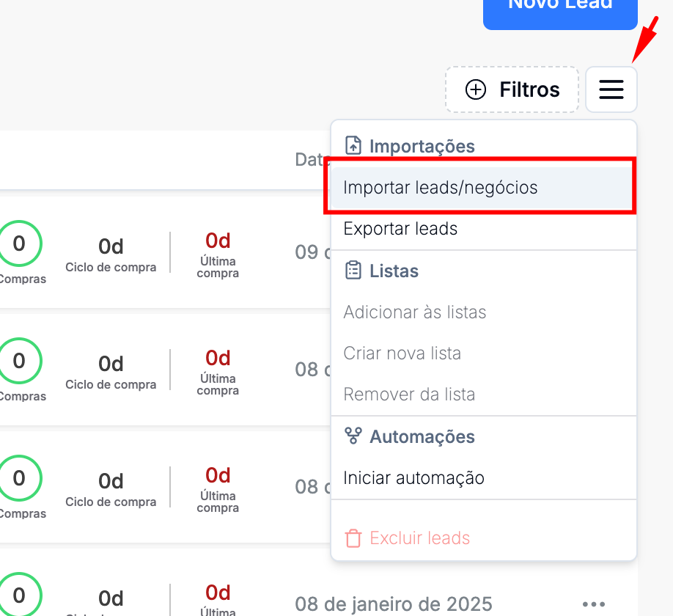Click the red 0d Última compra in the first row

click(x=218, y=241)
